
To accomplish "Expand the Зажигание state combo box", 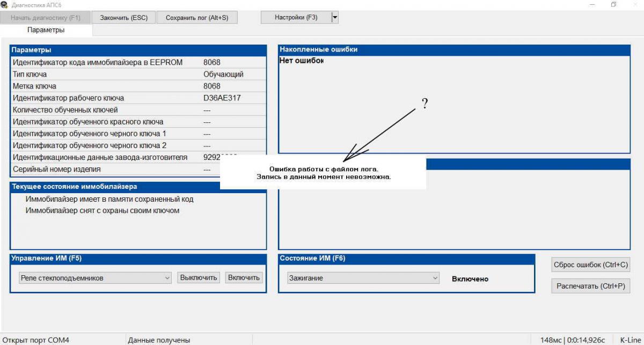I will click(x=363, y=278).
